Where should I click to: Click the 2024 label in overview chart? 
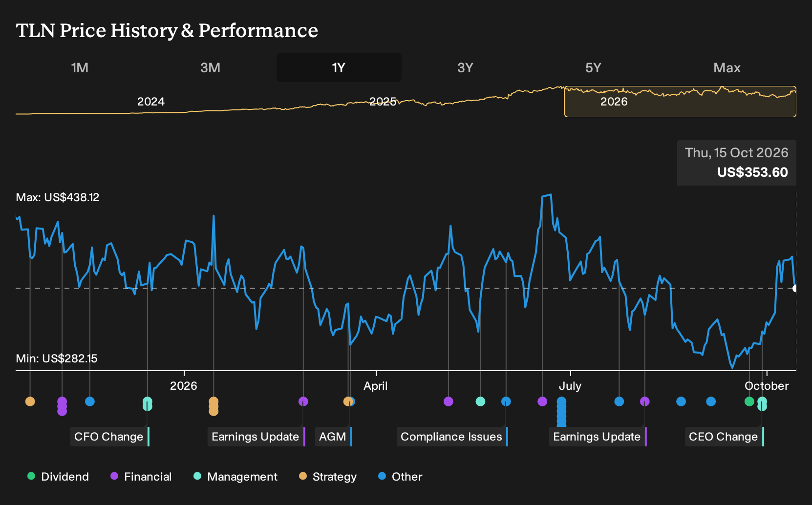151,102
